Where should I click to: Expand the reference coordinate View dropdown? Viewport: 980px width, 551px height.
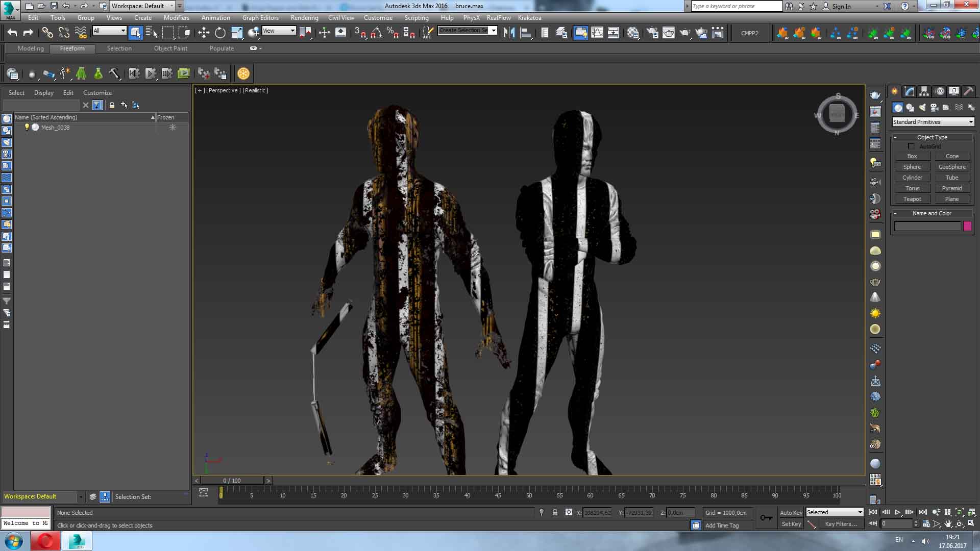279,31
